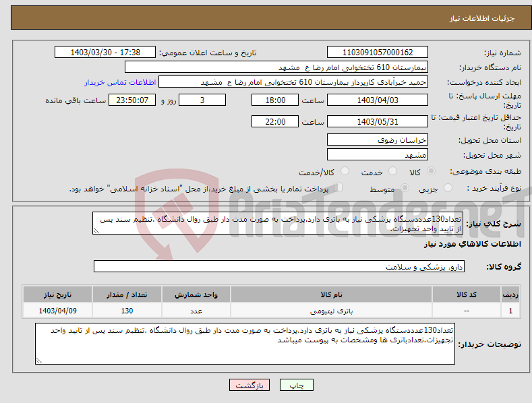Click the گروه کالا field دارو، پزشکی و سلامت
The image size is (532, 403).
coord(279,267)
